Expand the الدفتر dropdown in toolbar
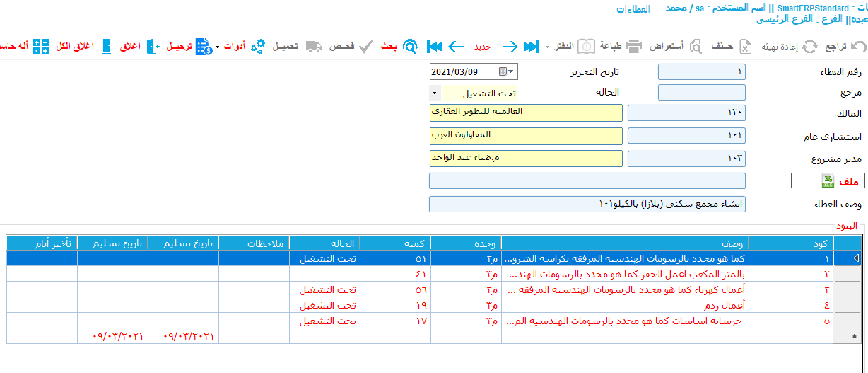The width and height of the screenshot is (868, 373). pos(547,47)
